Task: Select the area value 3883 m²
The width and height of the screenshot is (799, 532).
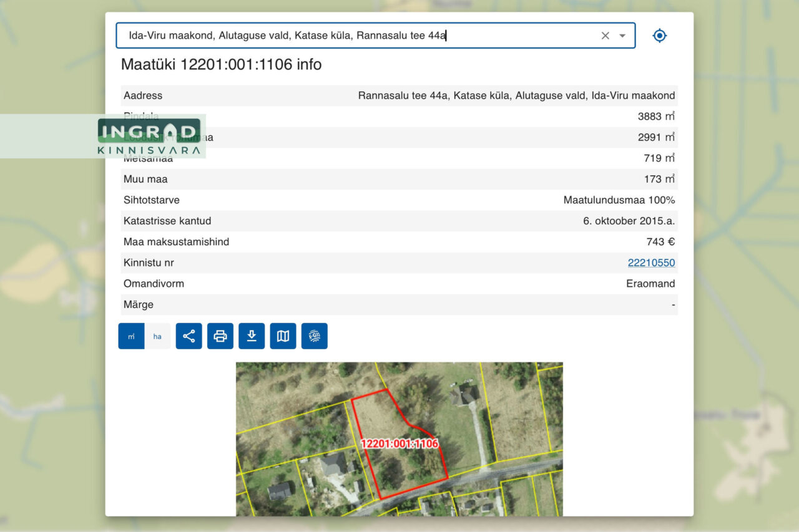Action: [656, 116]
